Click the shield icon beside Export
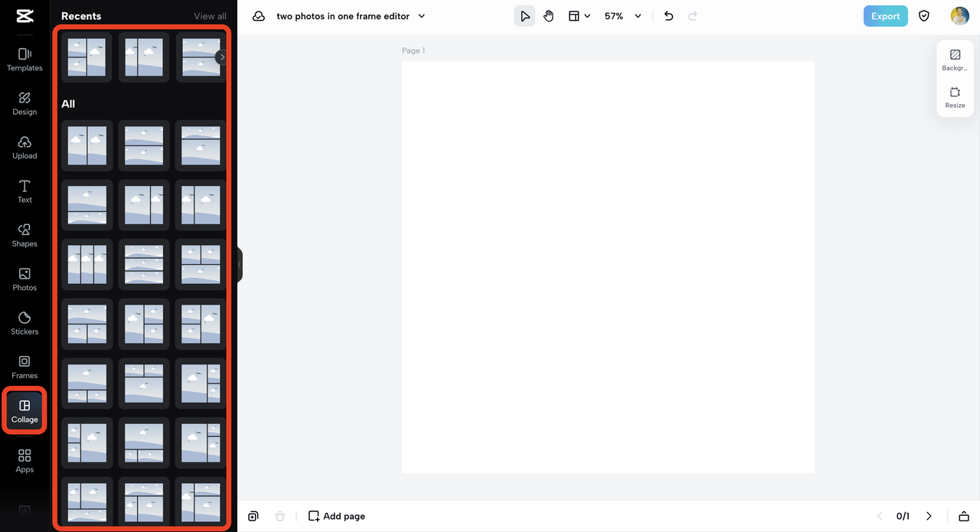980x532 pixels. (x=924, y=16)
